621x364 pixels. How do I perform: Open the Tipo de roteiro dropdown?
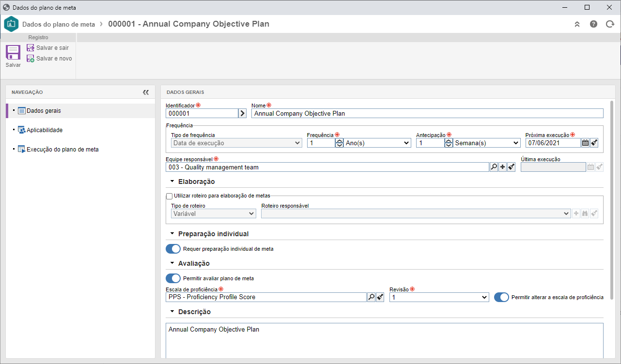pos(214,213)
